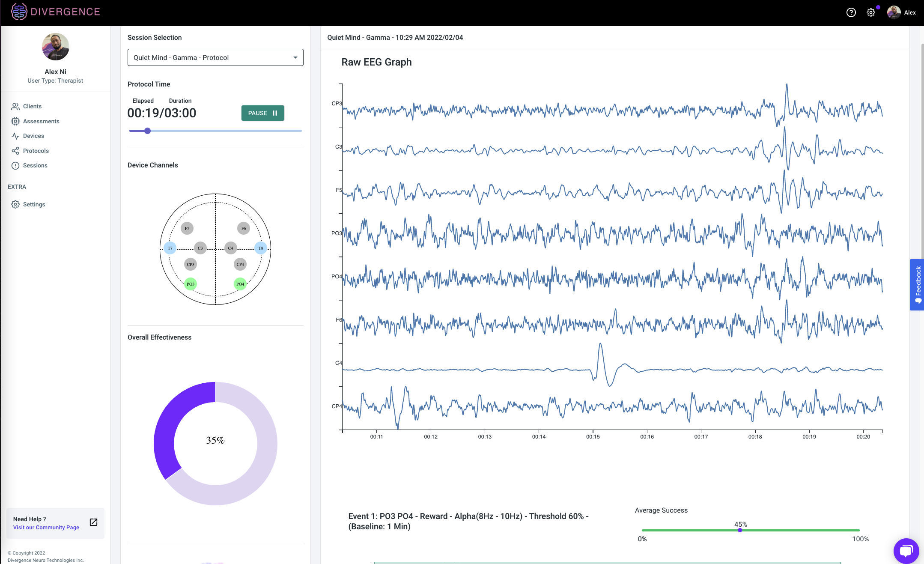Open Settings under EXTRA section
This screenshot has width=924, height=564.
(34, 204)
